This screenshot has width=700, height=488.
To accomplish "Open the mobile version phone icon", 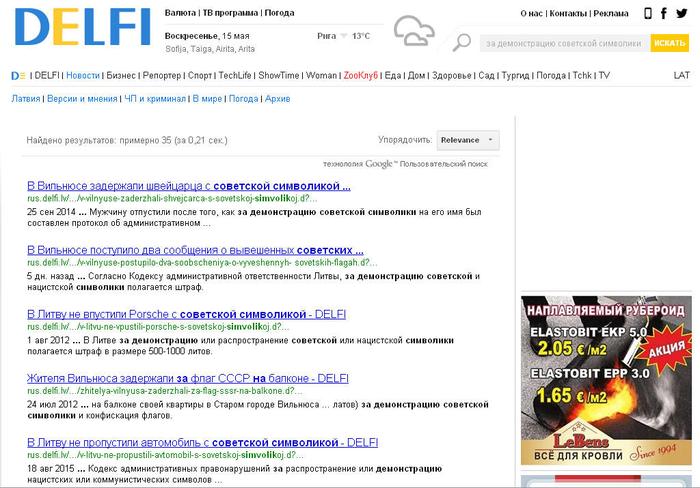I will click(x=649, y=13).
